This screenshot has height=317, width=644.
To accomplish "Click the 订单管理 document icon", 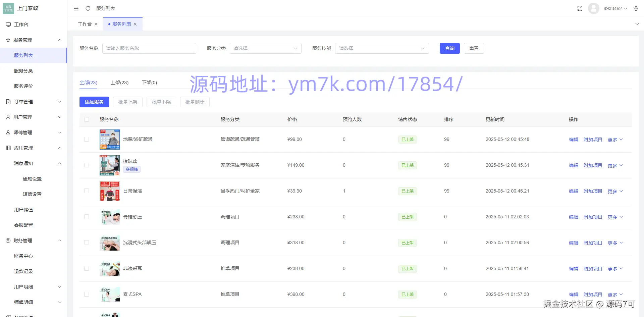I will point(8,102).
